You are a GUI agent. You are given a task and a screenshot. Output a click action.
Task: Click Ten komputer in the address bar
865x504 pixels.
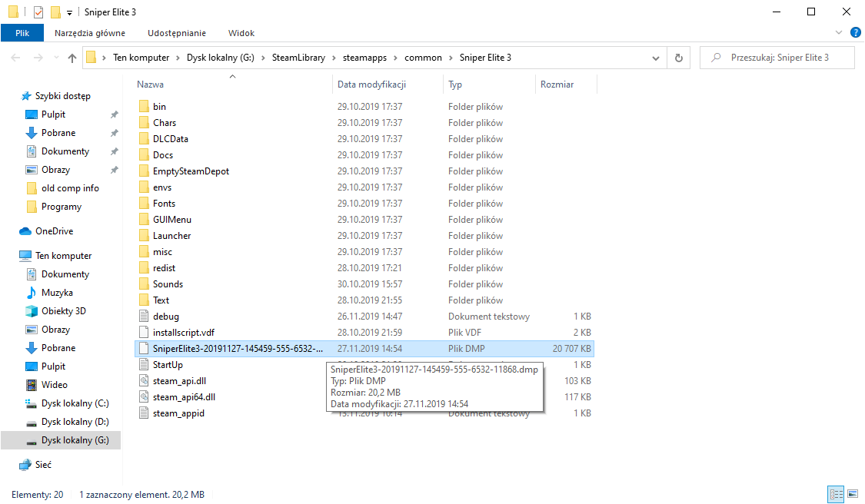[141, 58]
